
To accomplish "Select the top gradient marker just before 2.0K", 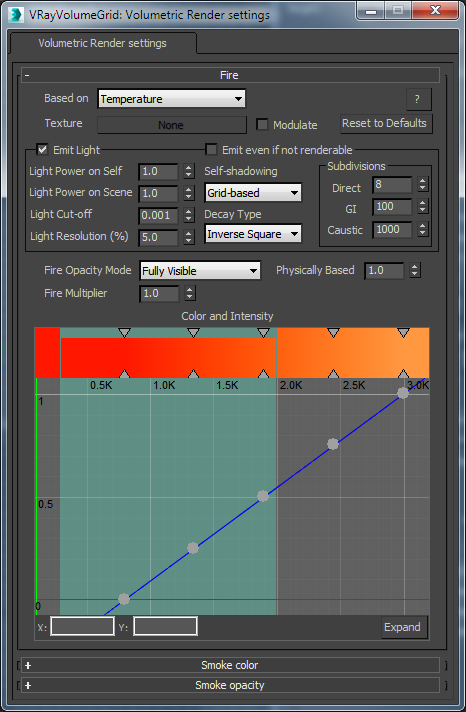I will tap(263, 333).
